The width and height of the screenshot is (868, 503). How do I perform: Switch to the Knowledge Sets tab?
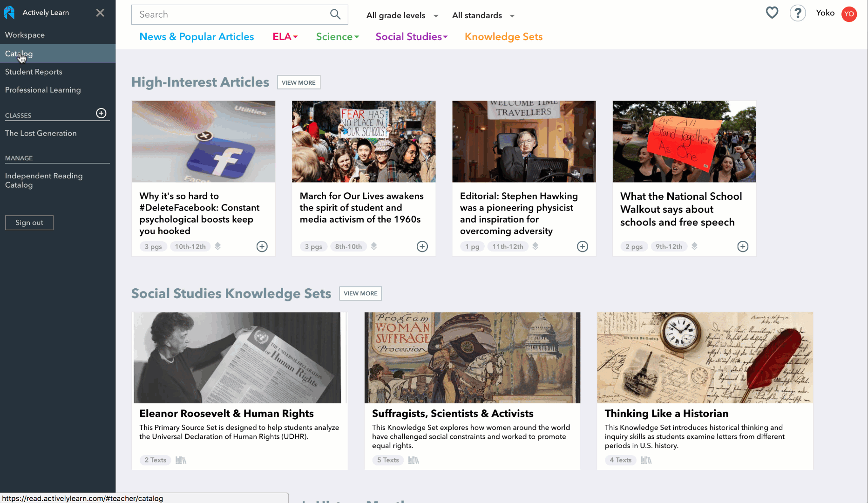click(x=503, y=37)
